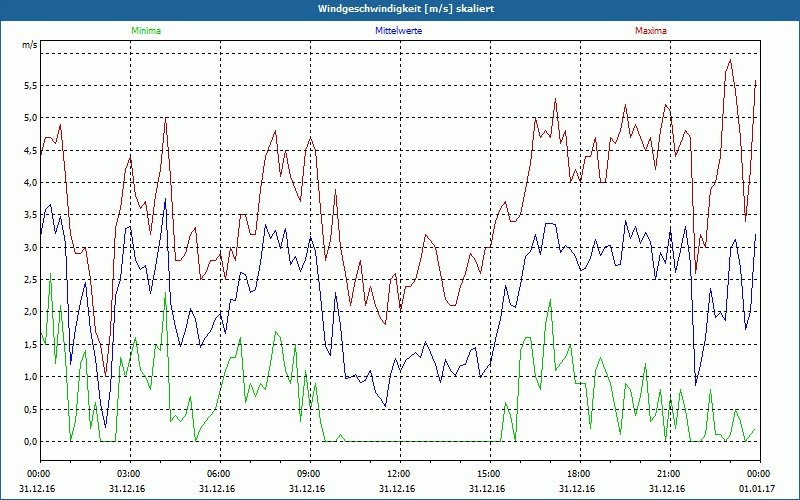Click the y-axis value '2,0'
The image size is (800, 500).
(31, 312)
